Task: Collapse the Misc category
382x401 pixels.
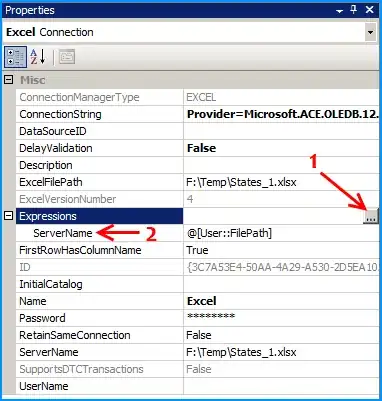Action: click(9, 80)
